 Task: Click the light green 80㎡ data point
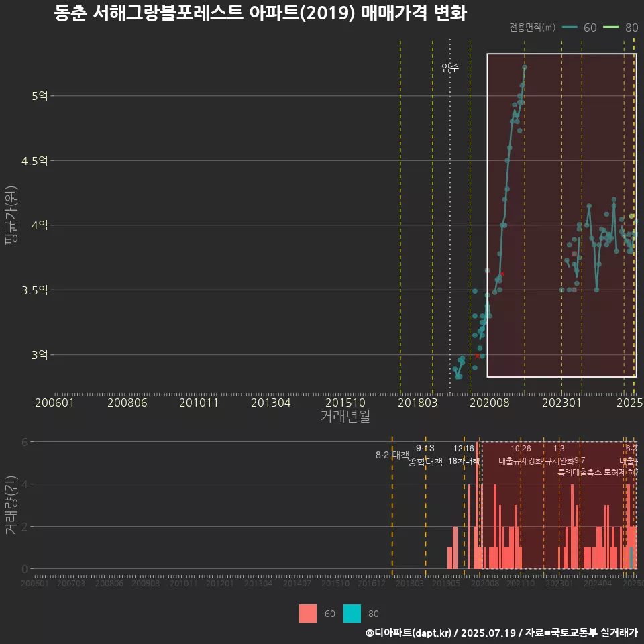[631, 216]
